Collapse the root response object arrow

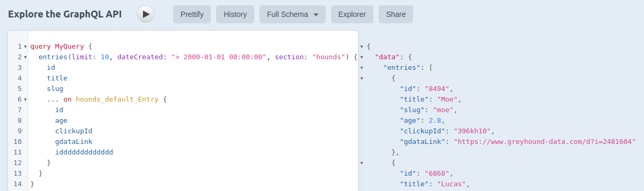pos(362,47)
